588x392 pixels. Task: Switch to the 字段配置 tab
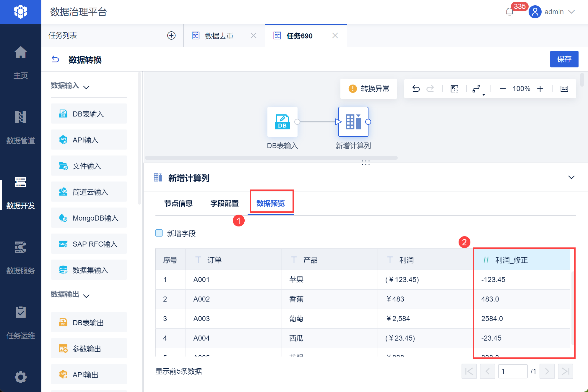[x=224, y=203]
